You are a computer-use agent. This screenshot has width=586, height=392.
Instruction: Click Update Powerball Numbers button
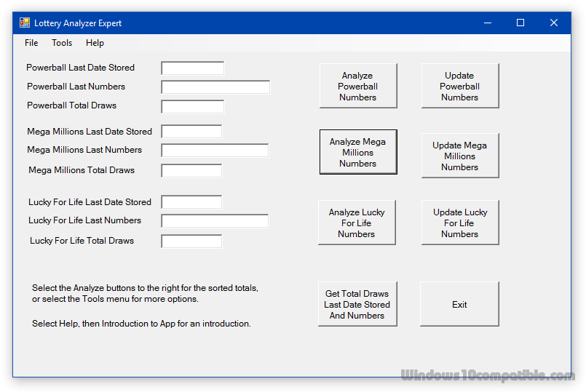(x=460, y=87)
